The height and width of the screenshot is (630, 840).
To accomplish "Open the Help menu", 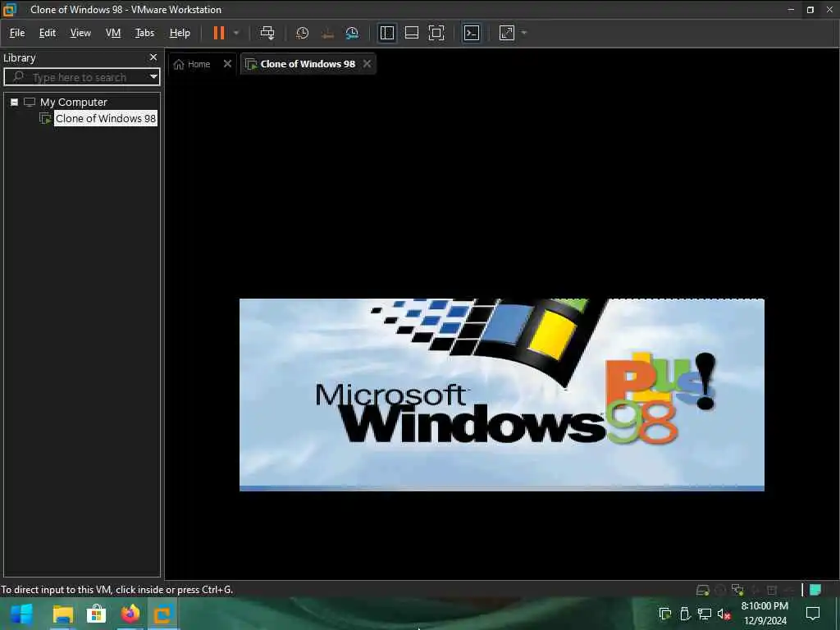I will [180, 33].
